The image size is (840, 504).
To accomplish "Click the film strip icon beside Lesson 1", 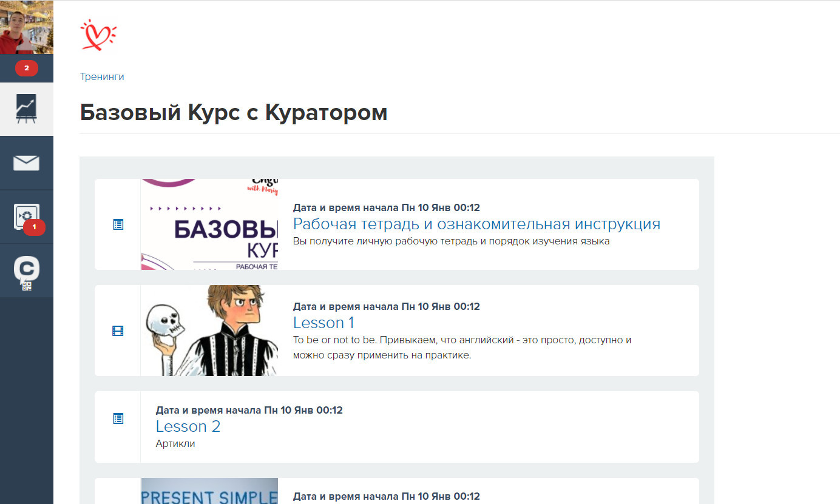I will pyautogui.click(x=118, y=331).
